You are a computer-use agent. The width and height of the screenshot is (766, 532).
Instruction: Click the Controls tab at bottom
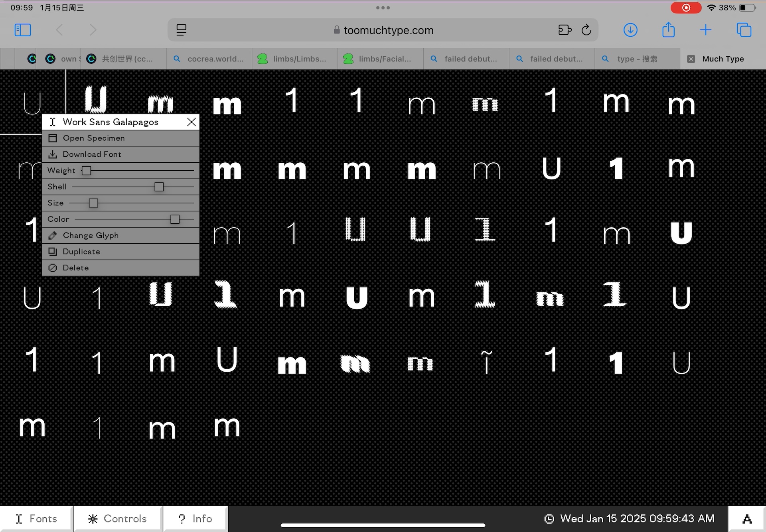pyautogui.click(x=118, y=518)
